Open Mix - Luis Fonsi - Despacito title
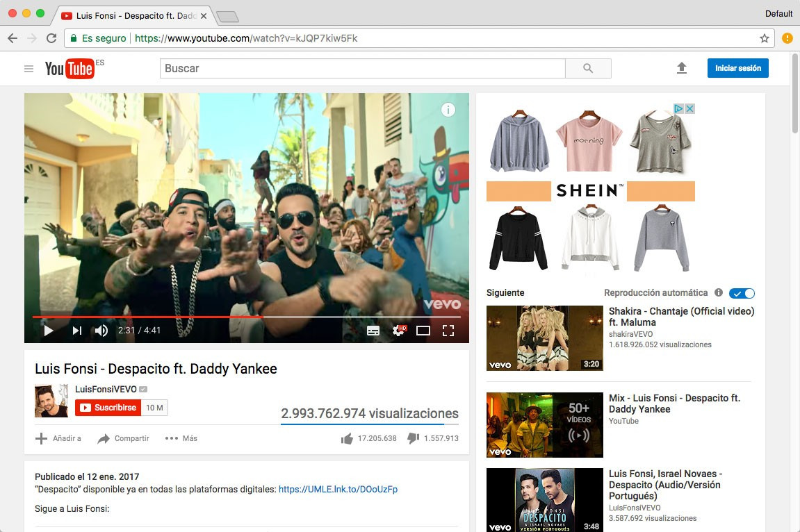The image size is (800, 532). (674, 404)
